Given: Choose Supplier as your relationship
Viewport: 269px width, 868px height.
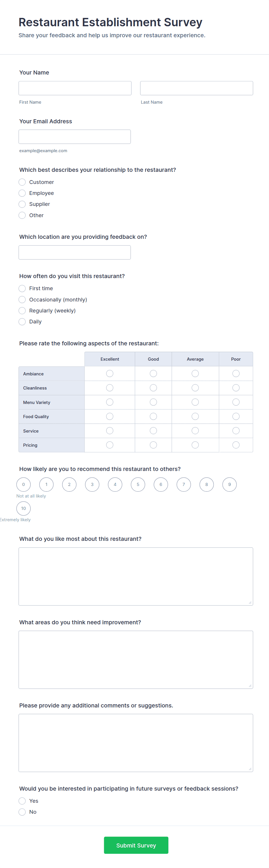Looking at the screenshot, I should (22, 204).
